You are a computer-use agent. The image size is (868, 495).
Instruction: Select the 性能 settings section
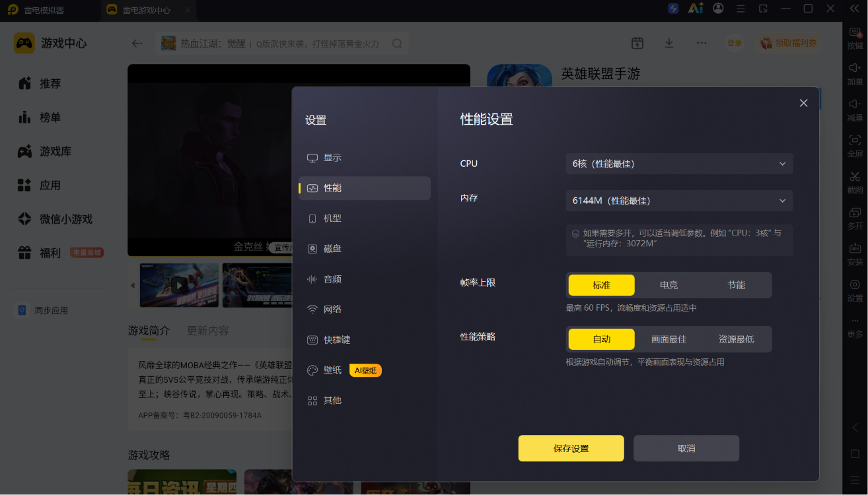click(x=365, y=188)
